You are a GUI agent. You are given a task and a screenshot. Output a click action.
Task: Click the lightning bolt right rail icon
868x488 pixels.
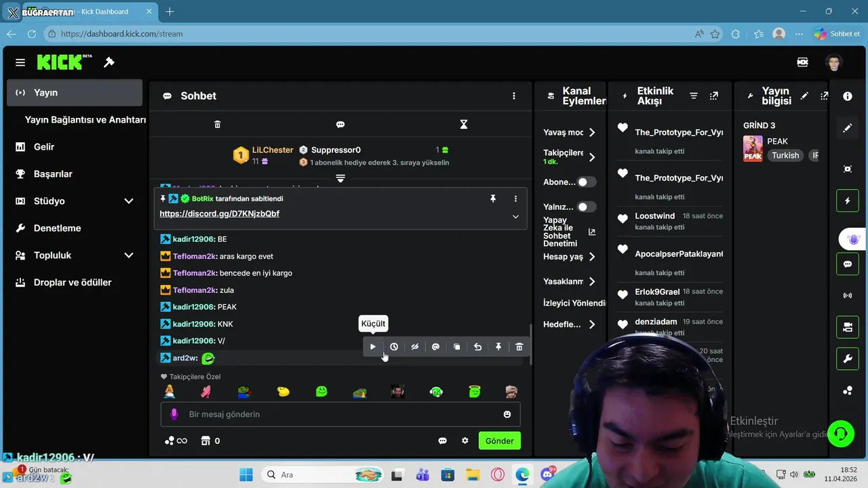coord(848,201)
